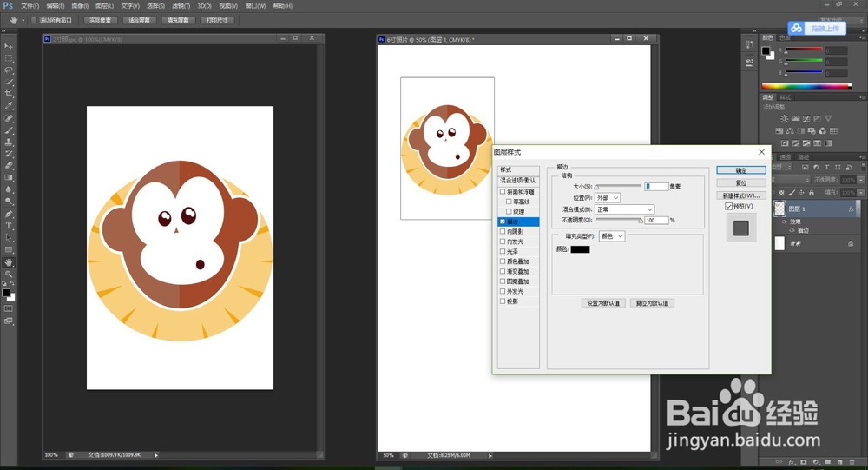Click the 新建样式(W)... button
Image resolution: width=868 pixels, height=470 pixels.
(741, 195)
